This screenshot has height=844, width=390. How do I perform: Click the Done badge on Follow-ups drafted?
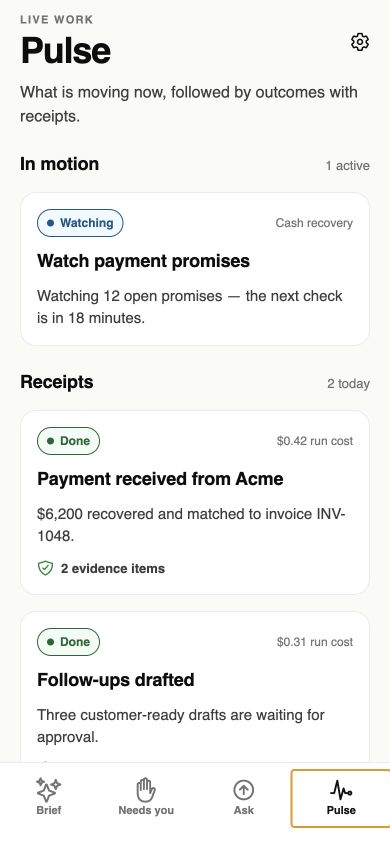coord(68,642)
